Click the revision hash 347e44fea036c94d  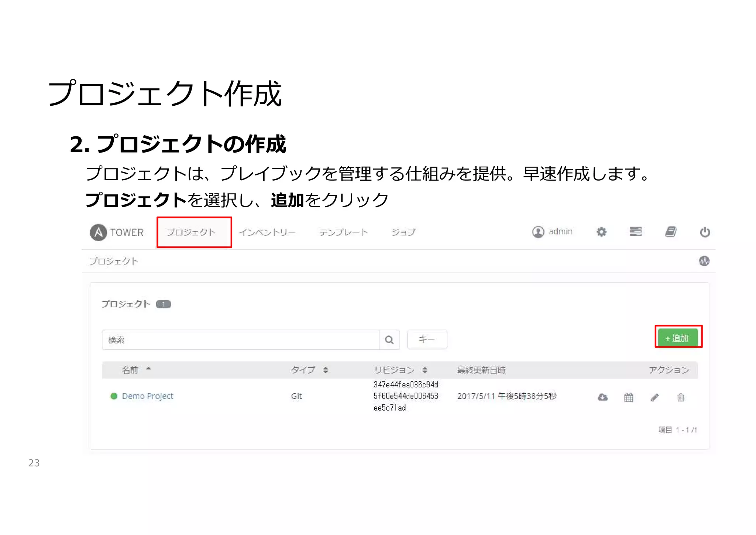pyautogui.click(x=406, y=385)
